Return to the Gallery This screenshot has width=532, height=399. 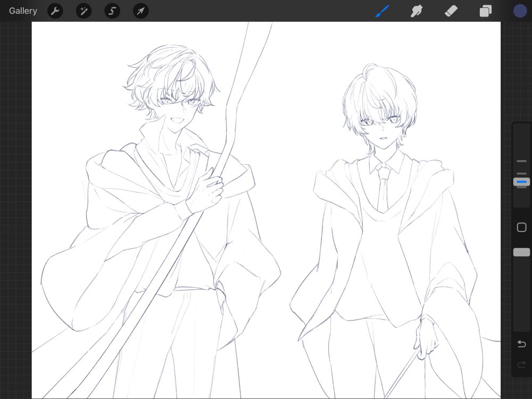[23, 11]
